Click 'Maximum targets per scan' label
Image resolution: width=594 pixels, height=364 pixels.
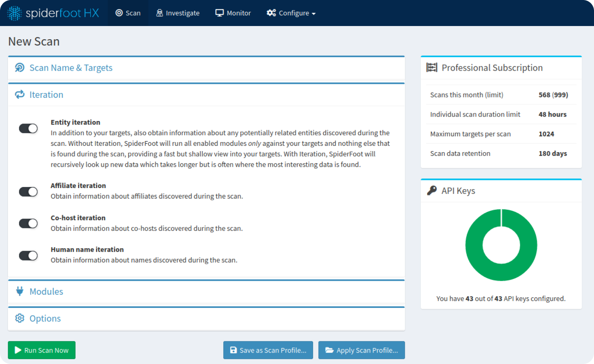coord(470,134)
